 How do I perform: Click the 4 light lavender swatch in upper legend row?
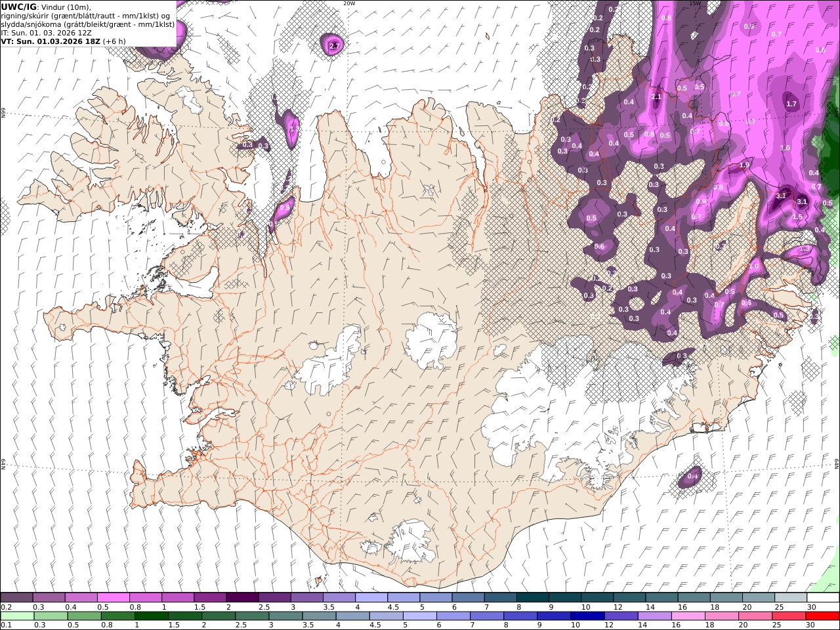click(371, 597)
